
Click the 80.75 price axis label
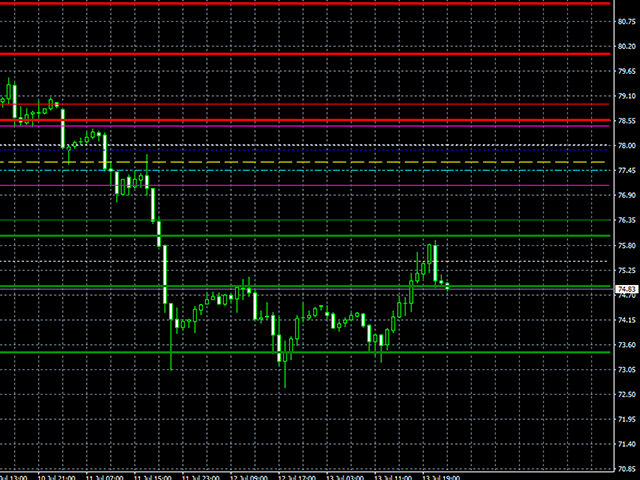coord(627,22)
